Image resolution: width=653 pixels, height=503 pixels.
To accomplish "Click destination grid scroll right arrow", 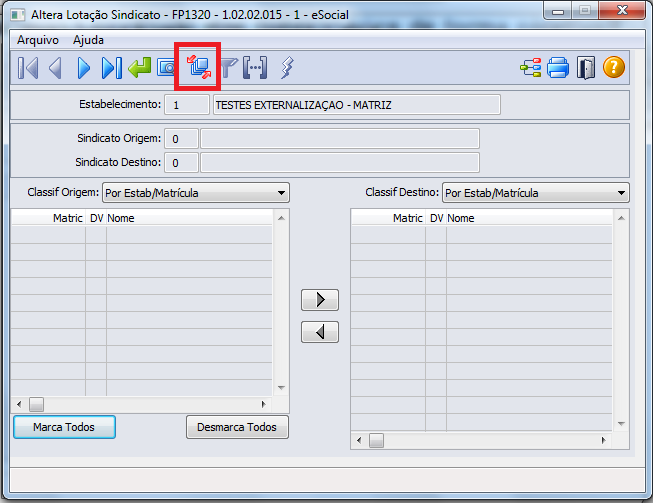I will click(x=603, y=440).
